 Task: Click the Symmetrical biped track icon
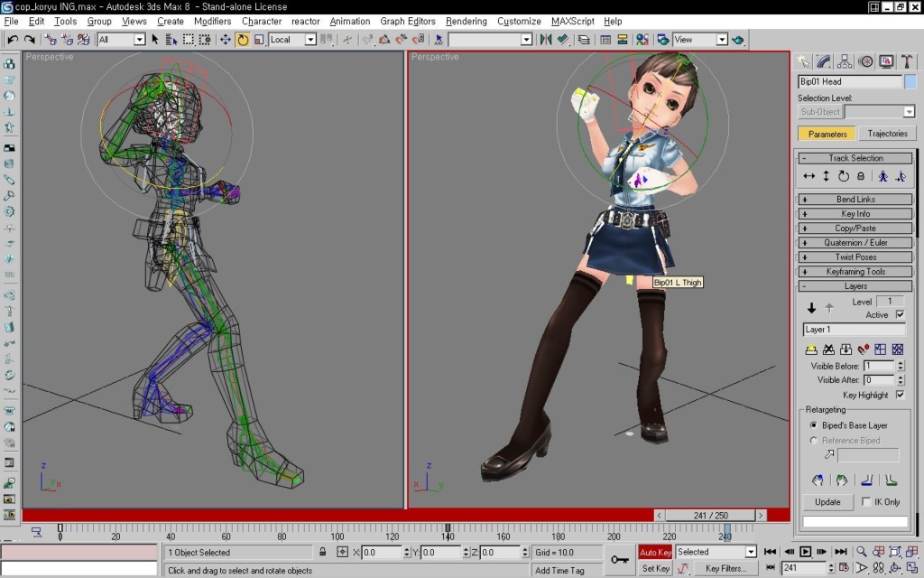(882, 176)
